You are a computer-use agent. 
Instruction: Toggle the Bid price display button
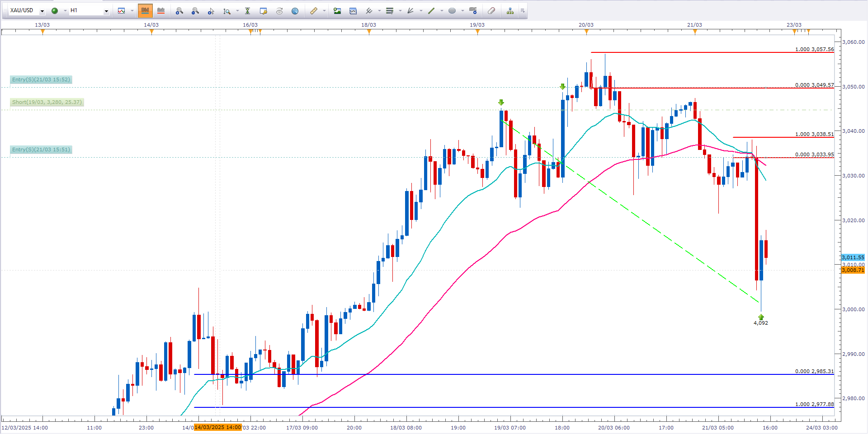145,11
